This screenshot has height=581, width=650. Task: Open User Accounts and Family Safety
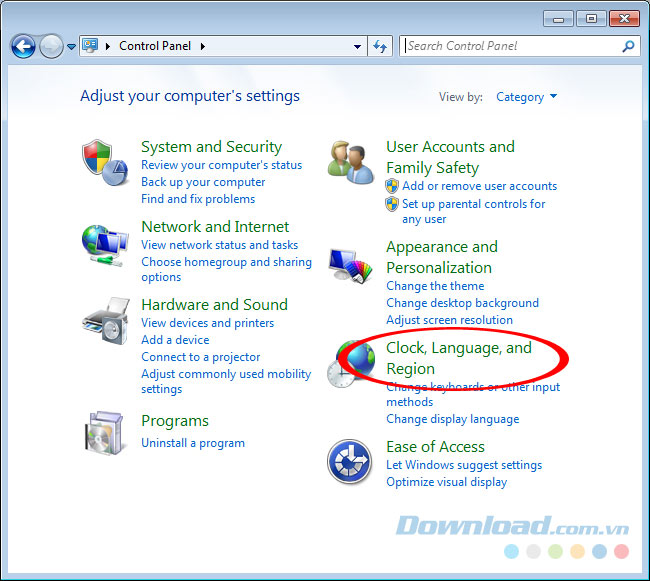[x=451, y=157]
